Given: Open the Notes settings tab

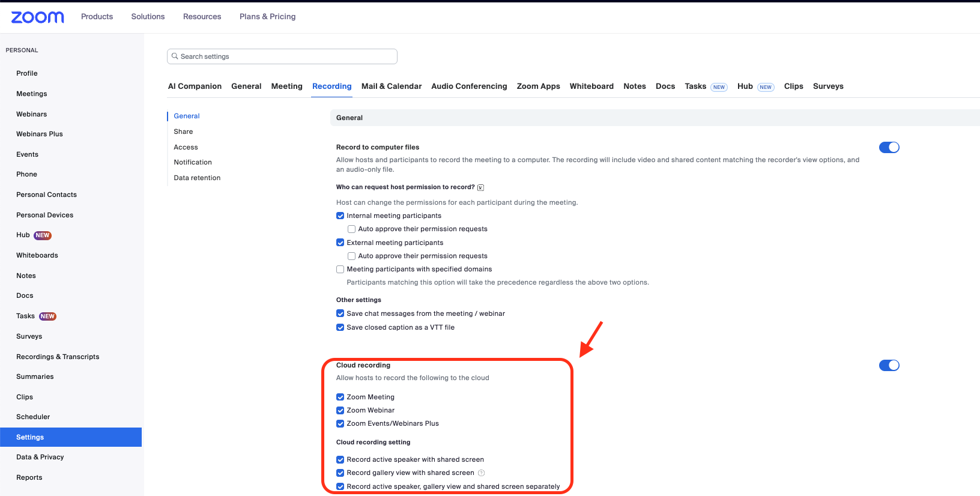Looking at the screenshot, I should click(x=635, y=86).
